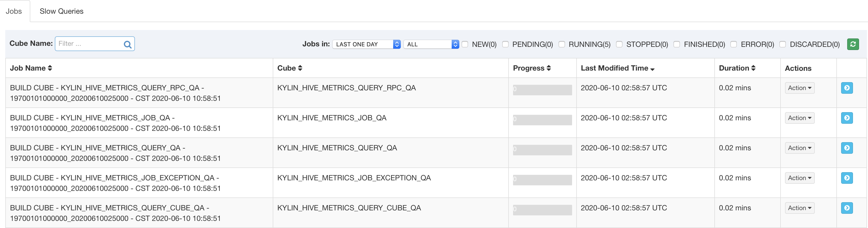Sort by Last Modified Time arrow
Viewport: 868px width, 228px height.
pos(652,69)
